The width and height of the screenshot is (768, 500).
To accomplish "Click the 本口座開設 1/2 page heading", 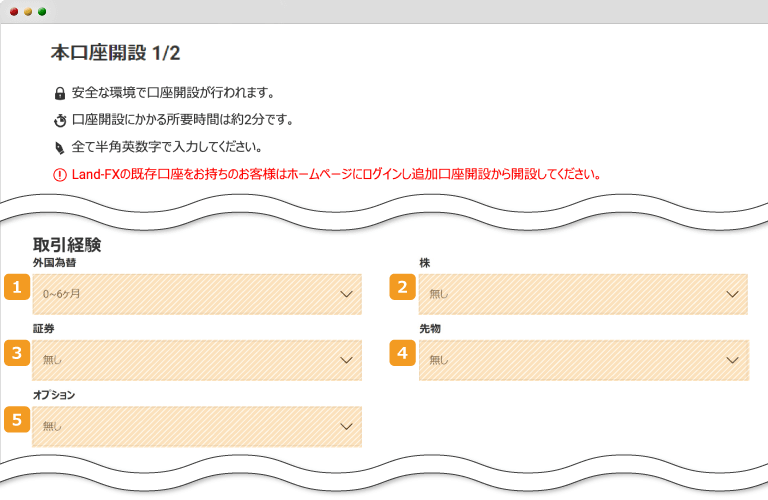I will [115, 53].
